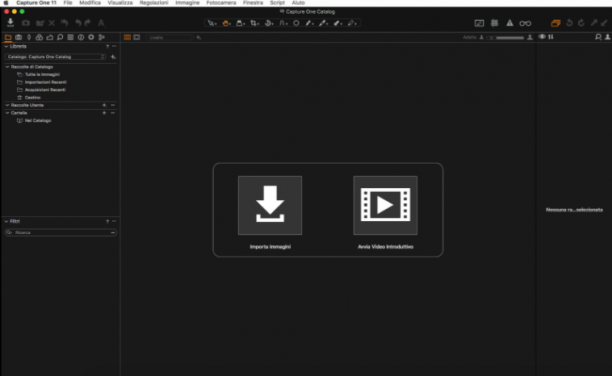612x376 pixels.
Task: Switch to the Metadata info tool tab
Action: point(81,37)
